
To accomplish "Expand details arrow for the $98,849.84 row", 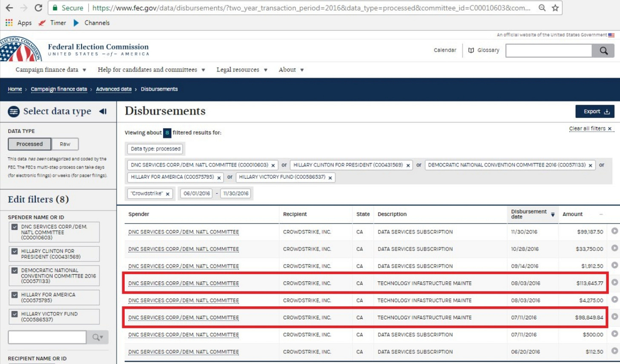I will [x=614, y=316].
